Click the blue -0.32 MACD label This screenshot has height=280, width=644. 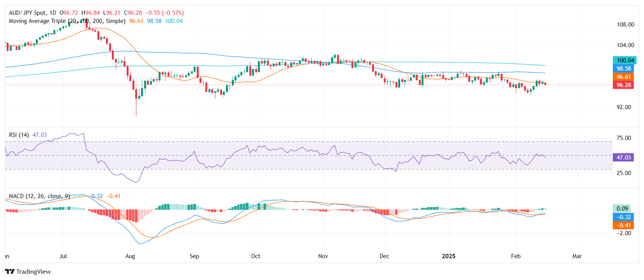click(x=623, y=217)
